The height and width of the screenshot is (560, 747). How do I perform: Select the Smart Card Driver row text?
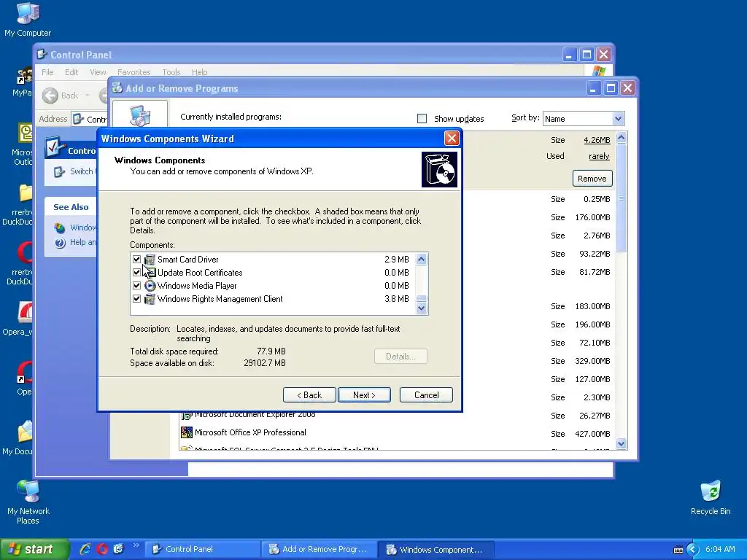click(x=187, y=260)
